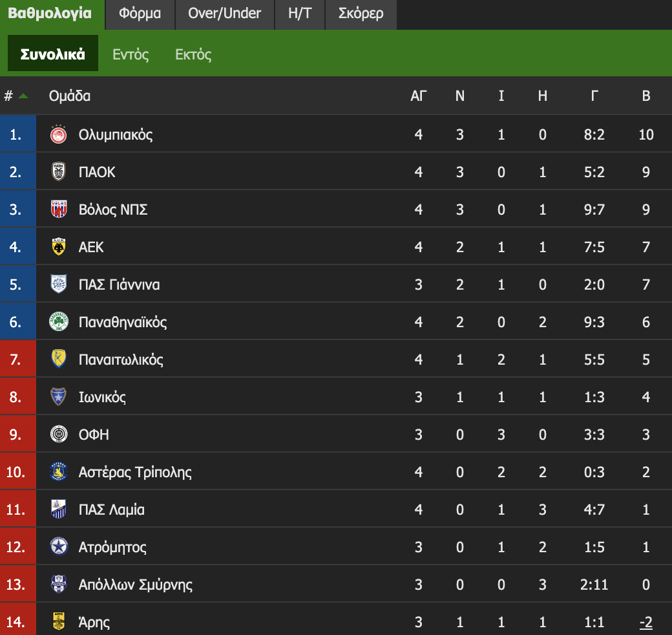Click the Olympiacos club crest icon
The height and width of the screenshot is (635, 672).
[59, 135]
